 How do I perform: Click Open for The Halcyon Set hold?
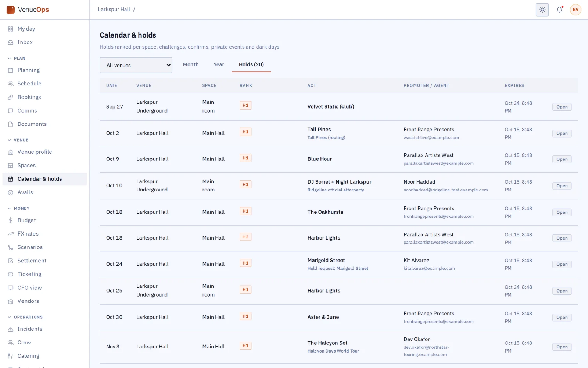562,347
